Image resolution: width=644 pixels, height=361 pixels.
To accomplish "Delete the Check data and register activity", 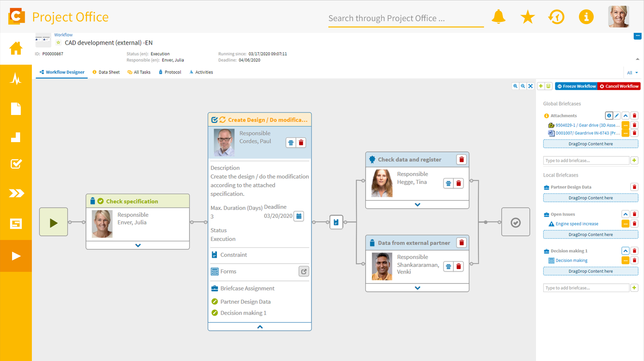I will click(x=461, y=159).
